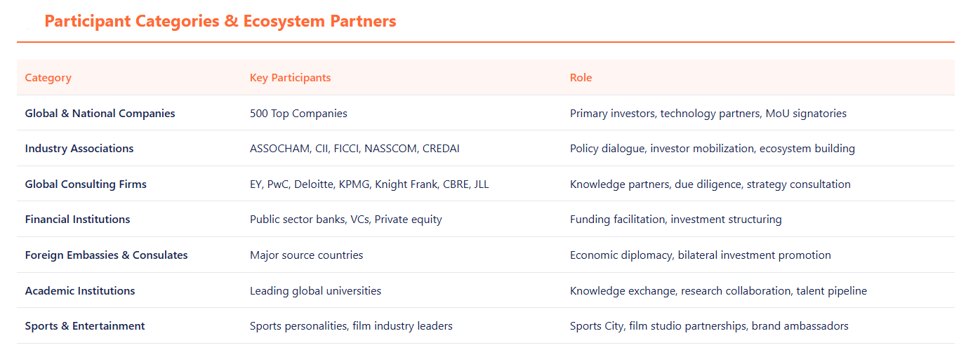Select the Financial Institutions row label
The width and height of the screenshot is (980, 357).
pyautogui.click(x=77, y=220)
